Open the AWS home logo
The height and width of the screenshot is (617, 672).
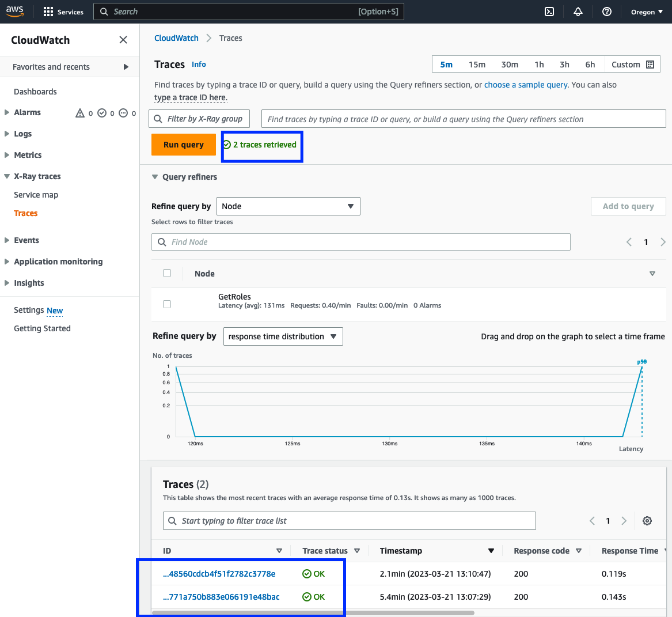point(14,12)
